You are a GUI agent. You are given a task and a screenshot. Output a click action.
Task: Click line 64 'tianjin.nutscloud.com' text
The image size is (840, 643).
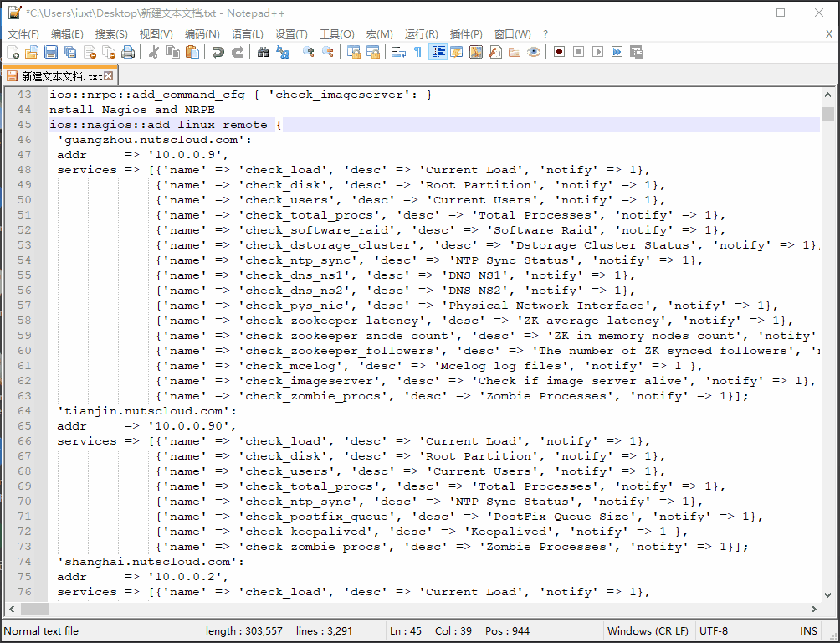coord(146,411)
